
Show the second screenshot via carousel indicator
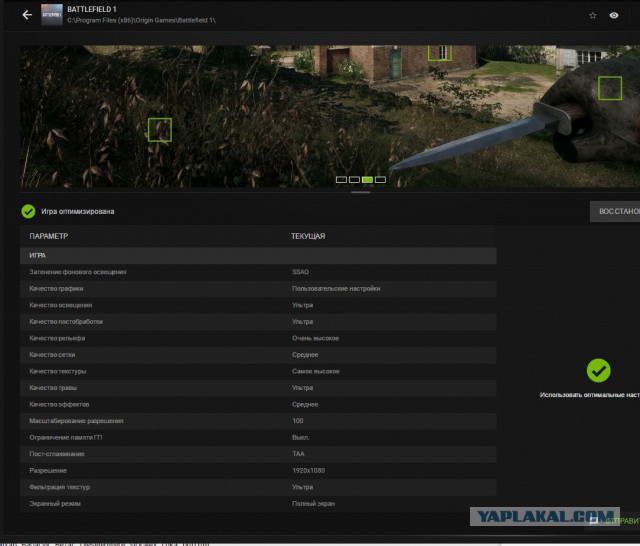354,180
